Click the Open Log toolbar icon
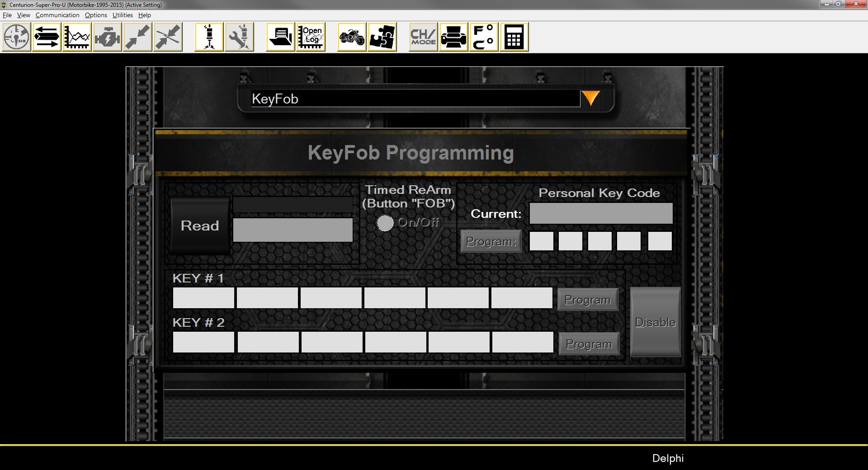Viewport: 868px width, 470px height. (311, 37)
